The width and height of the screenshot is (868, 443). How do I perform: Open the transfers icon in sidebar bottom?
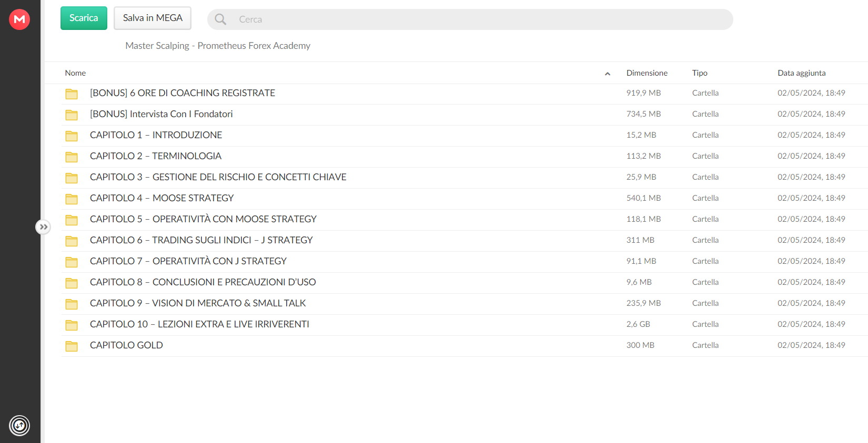point(19,426)
